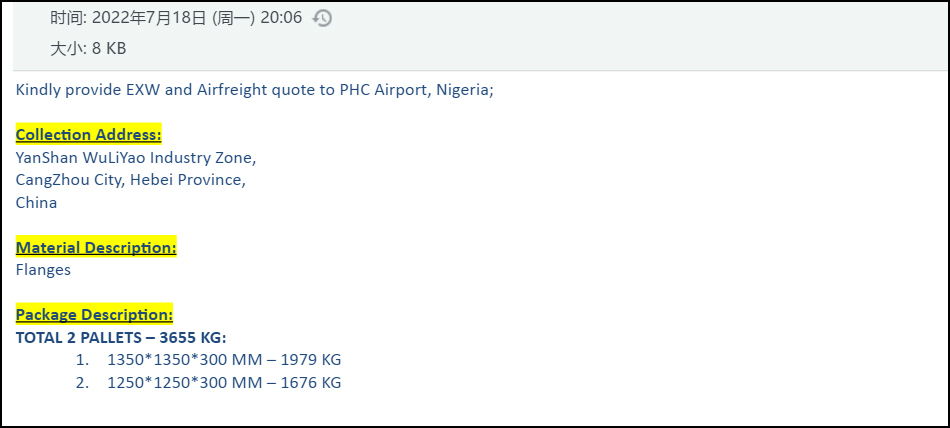This screenshot has width=950, height=428.
Task: Click the 'YanShan WuLiYao Industry Zone' line
Action: tap(136, 158)
